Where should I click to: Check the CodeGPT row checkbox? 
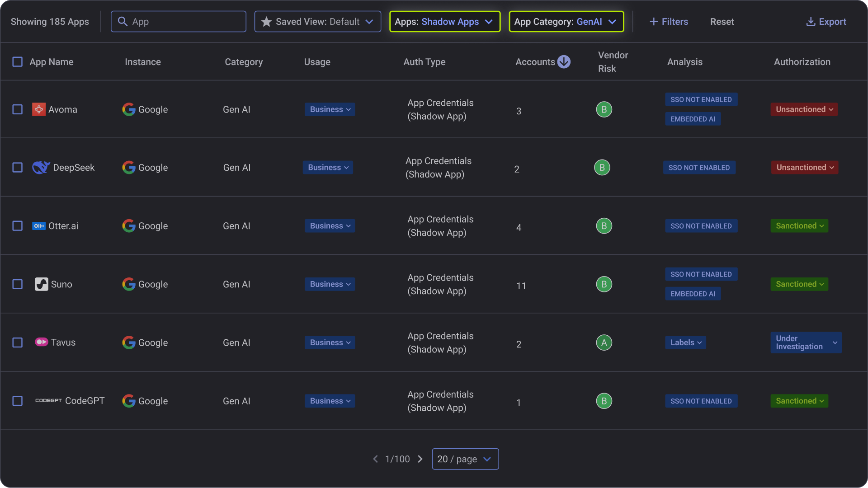click(17, 401)
